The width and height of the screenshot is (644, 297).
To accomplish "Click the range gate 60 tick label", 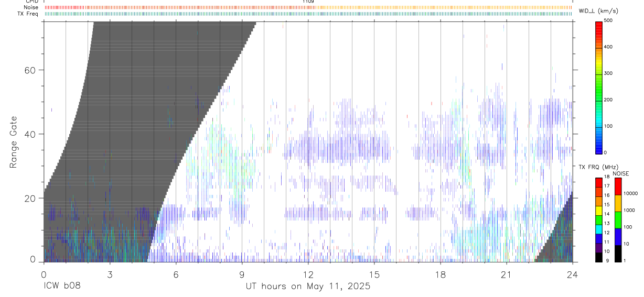I will click(29, 70).
